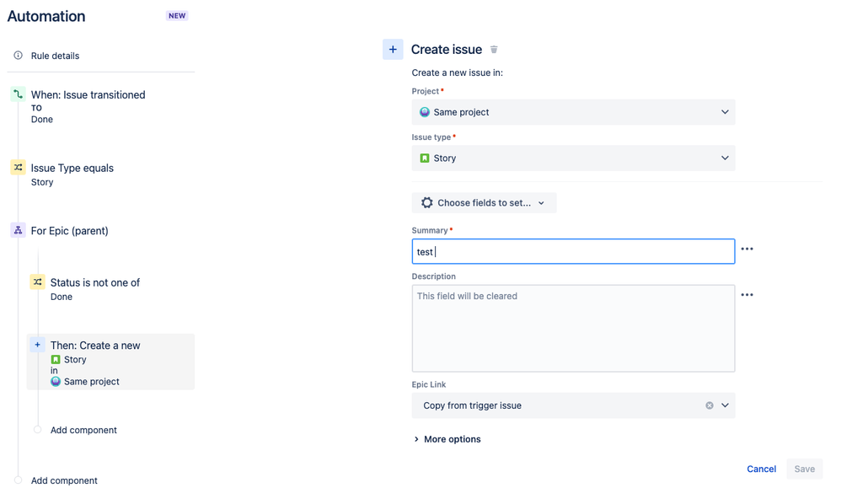The height and width of the screenshot is (504, 841).
Task: Open the Choose fields to set dropdown
Action: click(x=485, y=202)
